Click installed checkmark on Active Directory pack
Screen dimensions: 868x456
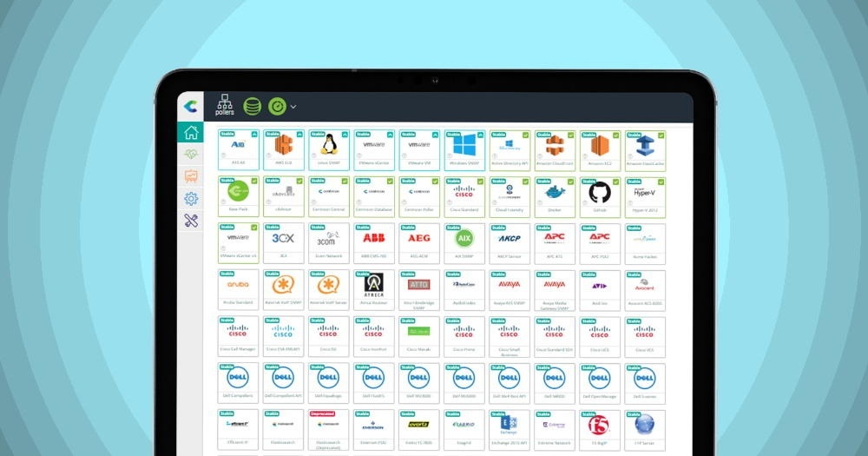coord(526,135)
